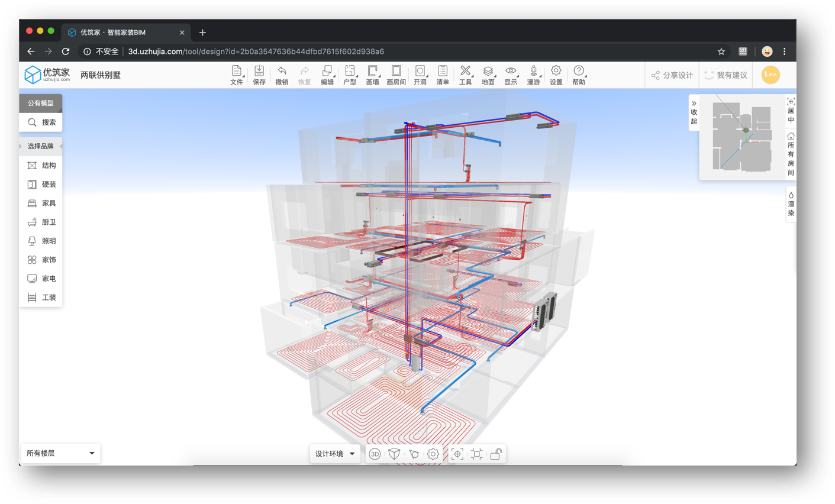Click the Chrome profile emoji avatar
The height and width of the screenshot is (504, 835).
(767, 51)
